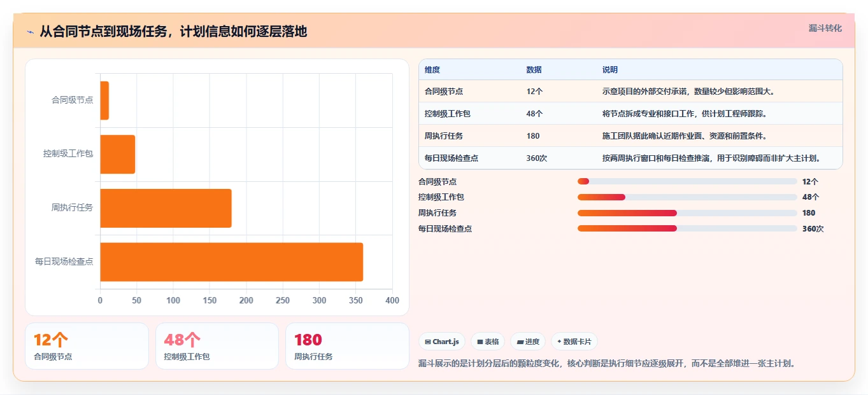This screenshot has height=395, width=868.
Task: Click the Chart.js tag chip
Action: click(442, 342)
